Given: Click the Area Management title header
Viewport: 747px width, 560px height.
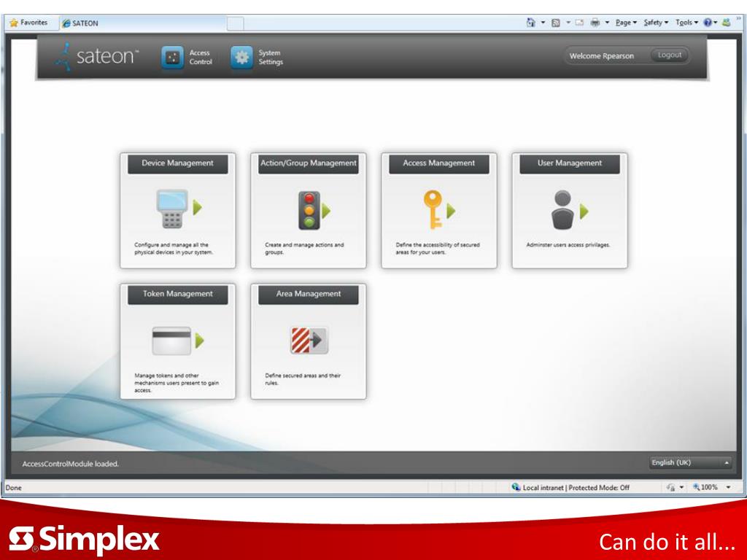Looking at the screenshot, I should 309,295.
